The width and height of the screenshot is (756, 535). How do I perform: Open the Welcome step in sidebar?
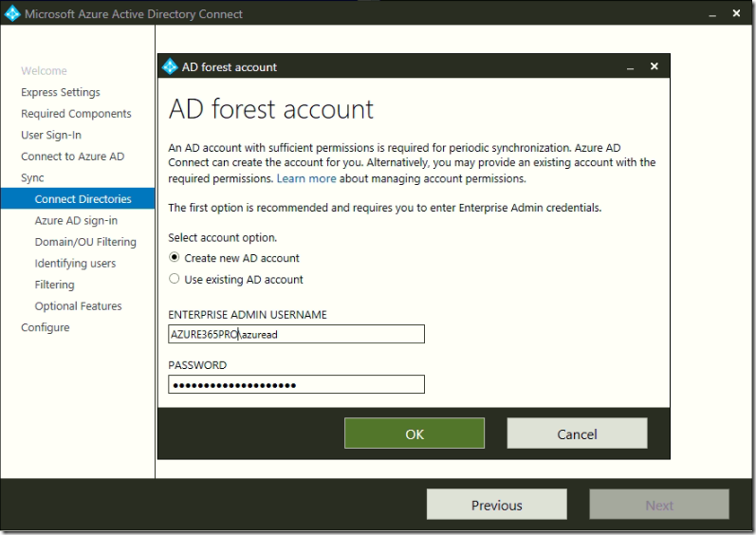pyautogui.click(x=44, y=71)
